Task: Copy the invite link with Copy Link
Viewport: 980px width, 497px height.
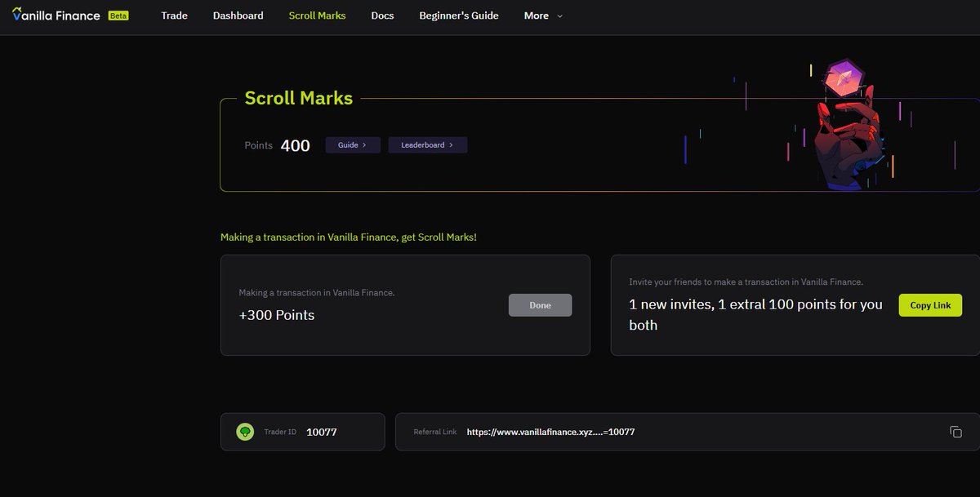Action: point(930,305)
